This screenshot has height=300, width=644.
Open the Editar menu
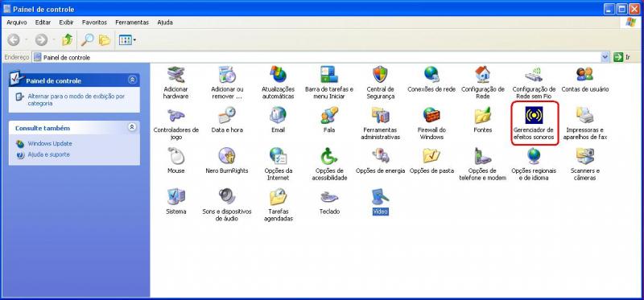[x=43, y=23]
